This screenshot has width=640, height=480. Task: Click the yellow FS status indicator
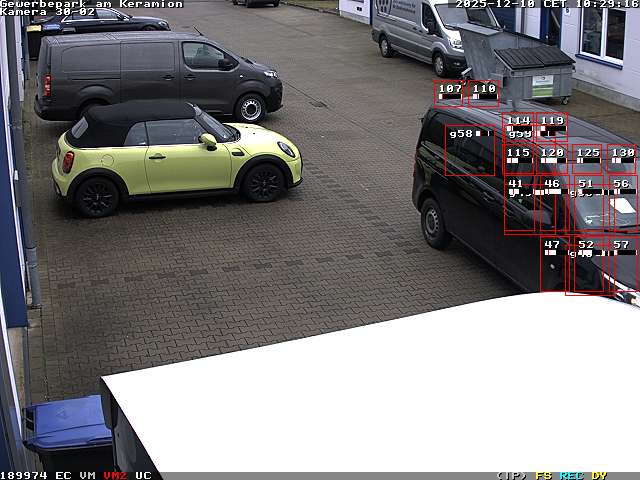click(x=543, y=475)
